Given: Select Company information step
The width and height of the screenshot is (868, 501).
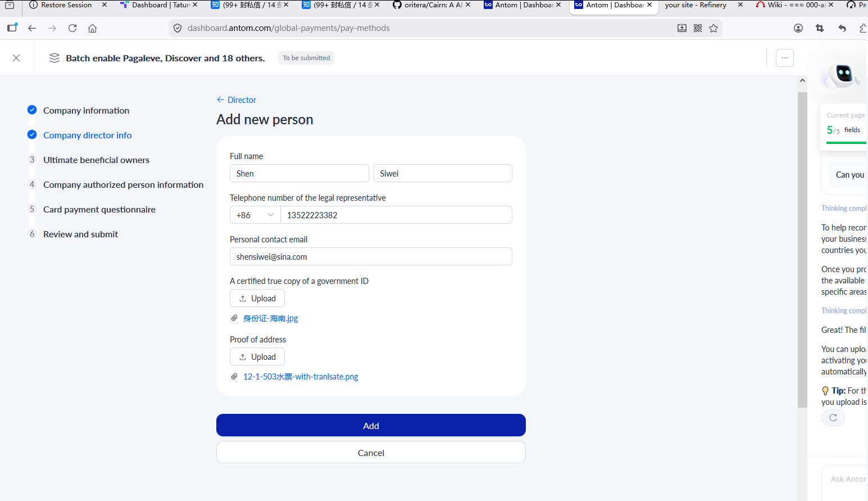Looking at the screenshot, I should [x=86, y=111].
